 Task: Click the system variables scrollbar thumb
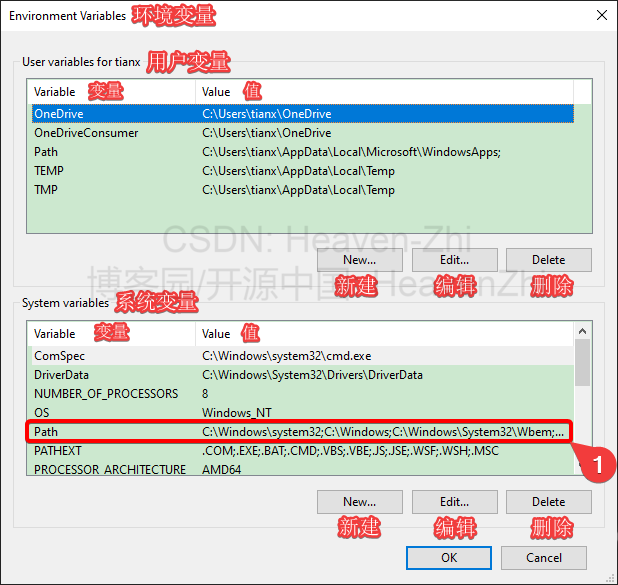(x=583, y=363)
